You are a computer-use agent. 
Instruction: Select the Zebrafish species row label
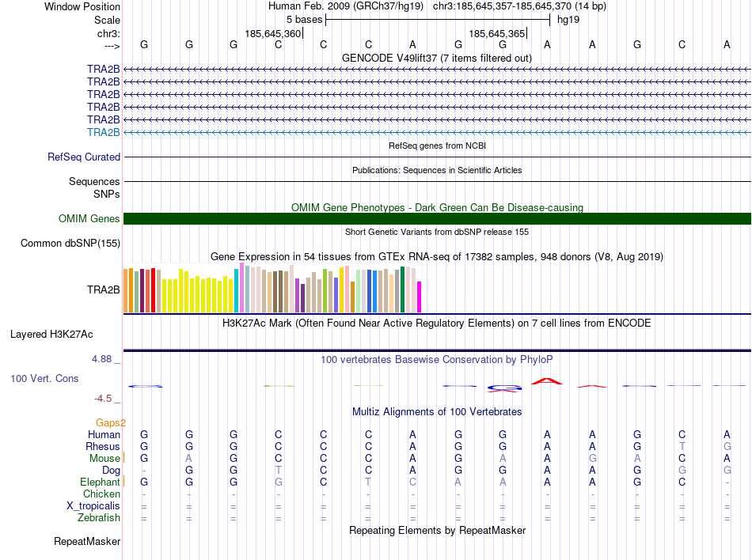[x=99, y=518]
